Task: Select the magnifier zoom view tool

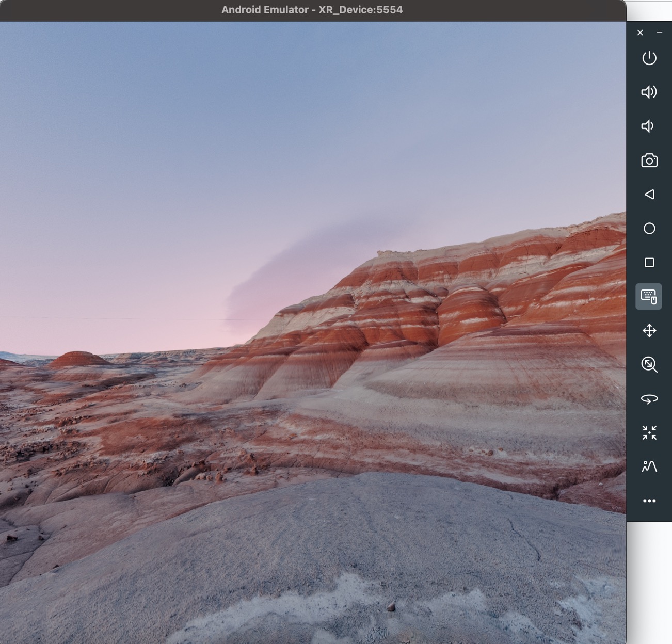Action: click(649, 365)
